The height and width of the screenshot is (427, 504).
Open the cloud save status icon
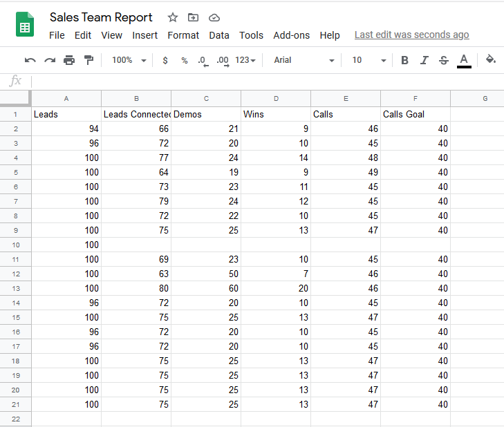pos(214,17)
